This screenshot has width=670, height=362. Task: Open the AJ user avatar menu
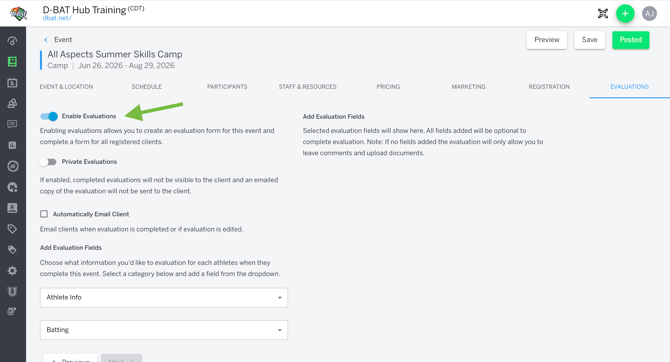pyautogui.click(x=649, y=14)
